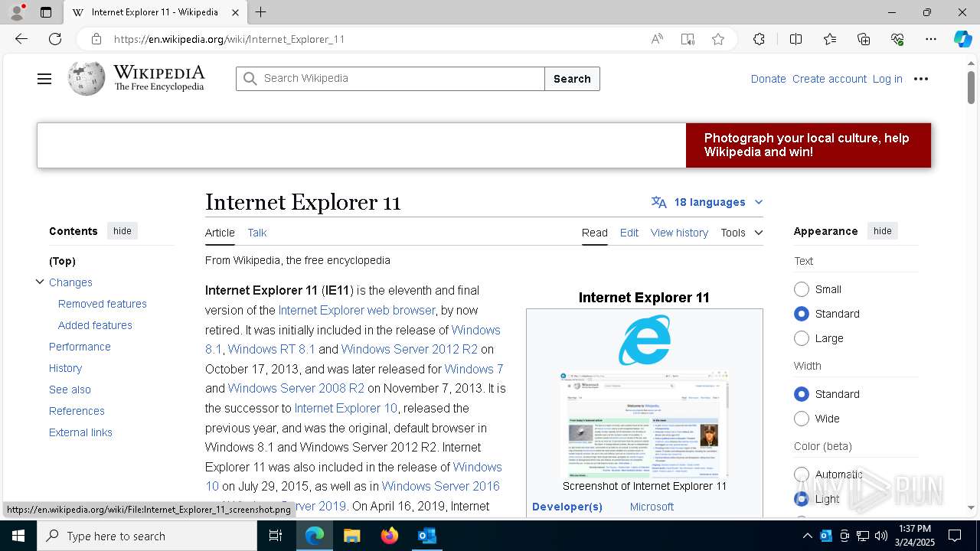Open the Wikipedia main menu hamburger icon
This screenshot has width=980, height=551.
[x=44, y=79]
